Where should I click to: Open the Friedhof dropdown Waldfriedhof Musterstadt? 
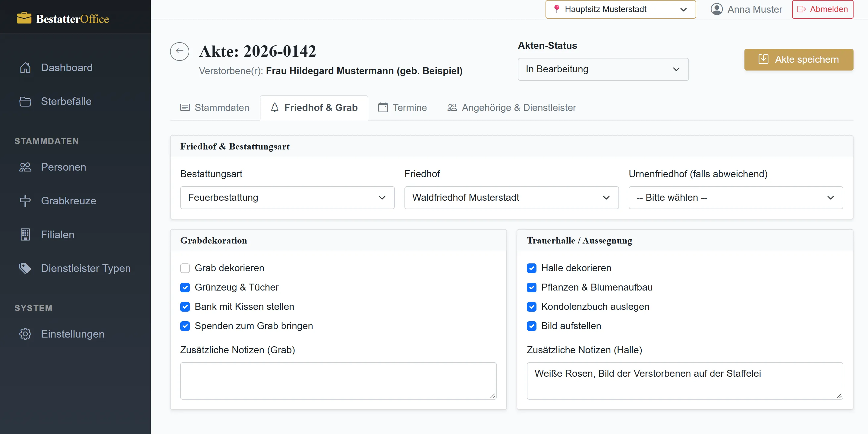click(x=511, y=197)
